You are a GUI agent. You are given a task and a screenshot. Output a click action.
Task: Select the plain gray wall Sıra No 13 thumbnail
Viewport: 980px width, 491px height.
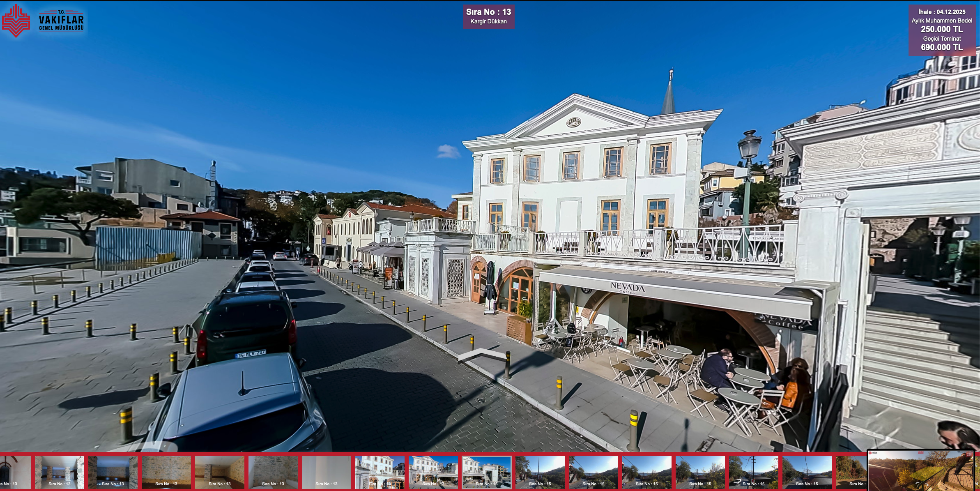[x=327, y=472]
